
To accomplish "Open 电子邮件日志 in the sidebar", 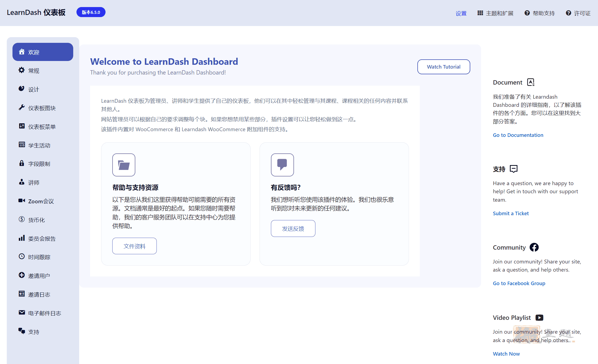I will (43, 313).
